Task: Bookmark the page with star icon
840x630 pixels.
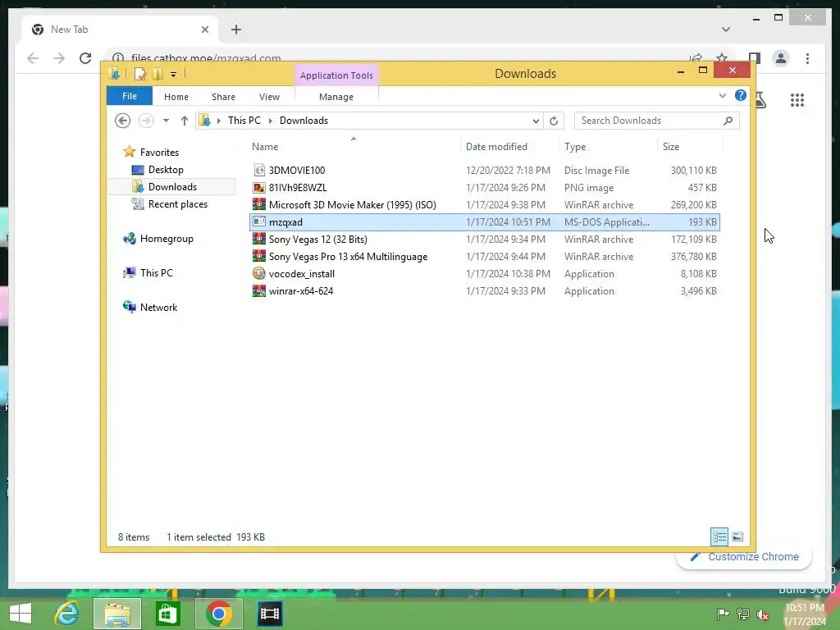Action: point(721,57)
